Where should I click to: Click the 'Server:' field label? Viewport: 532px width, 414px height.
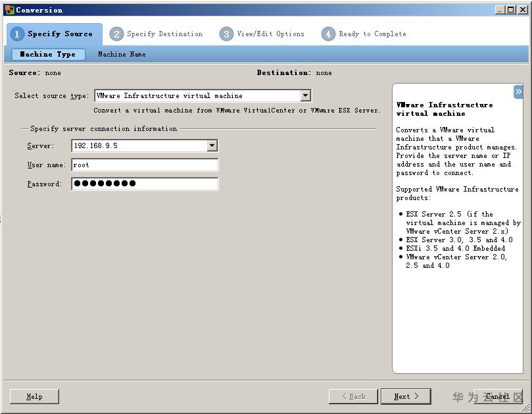click(x=41, y=146)
